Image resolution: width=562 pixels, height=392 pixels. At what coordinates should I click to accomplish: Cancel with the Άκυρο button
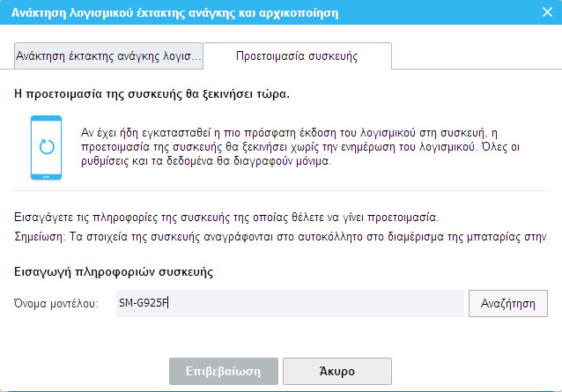click(336, 371)
